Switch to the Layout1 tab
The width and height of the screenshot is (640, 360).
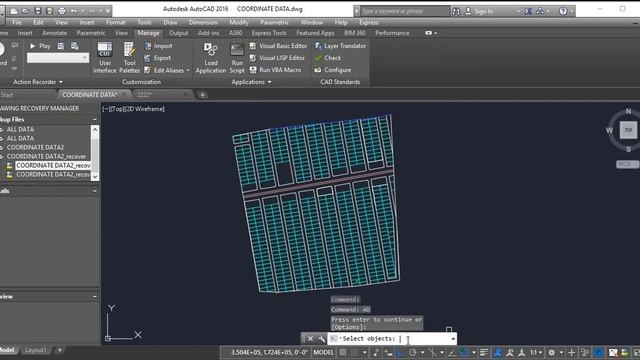click(x=36, y=350)
